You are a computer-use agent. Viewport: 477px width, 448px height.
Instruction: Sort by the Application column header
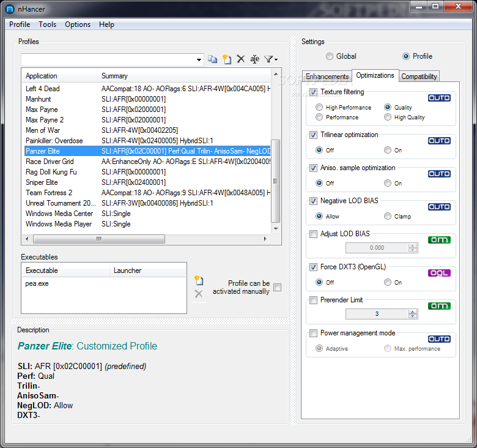click(x=60, y=76)
